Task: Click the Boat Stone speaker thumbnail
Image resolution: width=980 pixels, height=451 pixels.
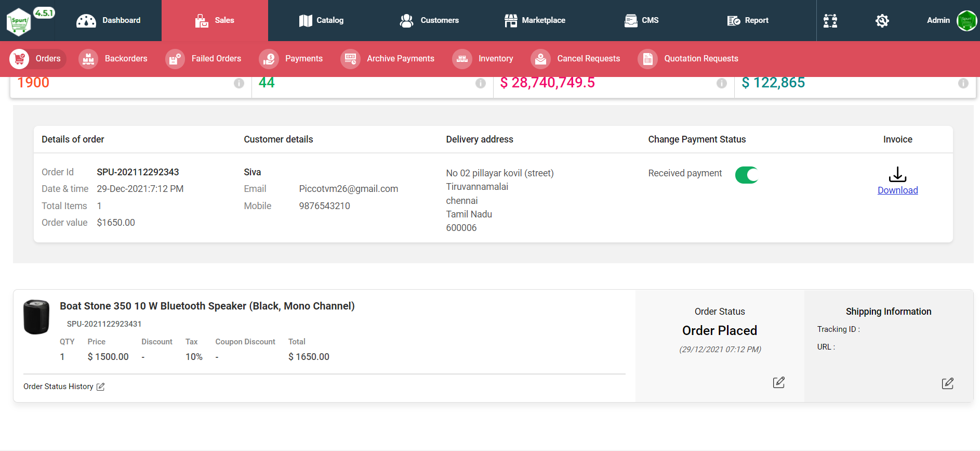Action: [36, 317]
